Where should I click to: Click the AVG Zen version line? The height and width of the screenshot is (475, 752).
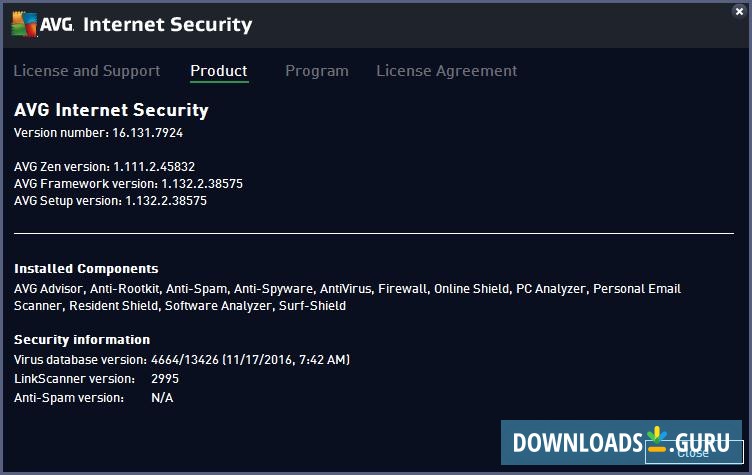104,168
